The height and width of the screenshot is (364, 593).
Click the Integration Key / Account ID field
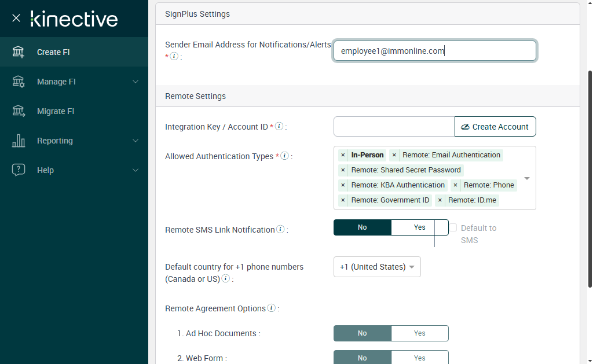(394, 127)
